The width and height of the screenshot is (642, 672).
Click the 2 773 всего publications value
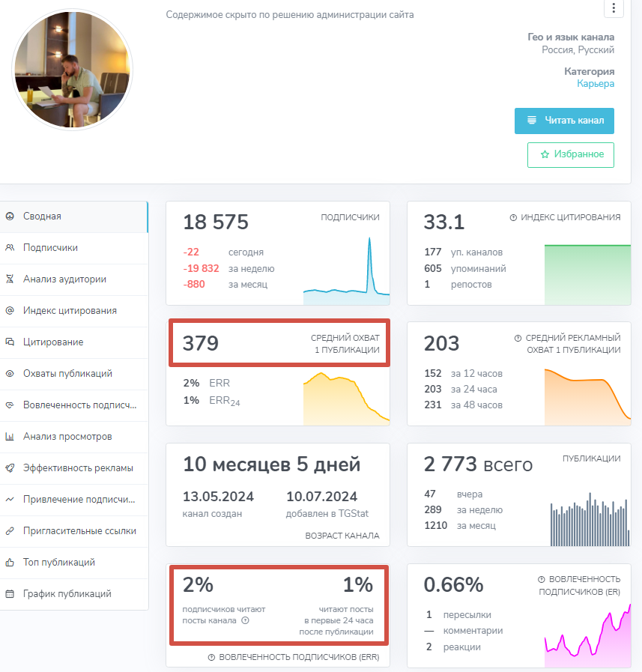tap(478, 464)
